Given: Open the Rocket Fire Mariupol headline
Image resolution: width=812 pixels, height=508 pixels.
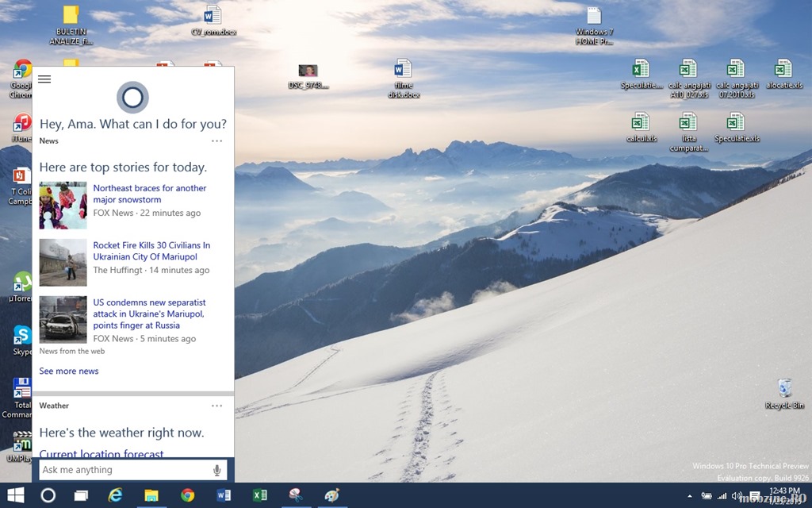Looking at the screenshot, I should 151,251.
